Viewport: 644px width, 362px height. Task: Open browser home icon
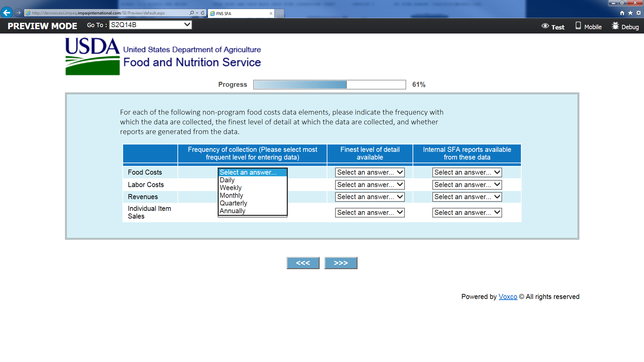coord(622,13)
